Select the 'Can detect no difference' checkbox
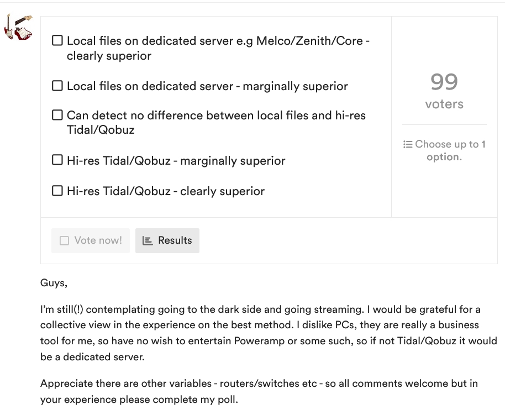Image resolution: width=505 pixels, height=420 pixels. point(57,116)
